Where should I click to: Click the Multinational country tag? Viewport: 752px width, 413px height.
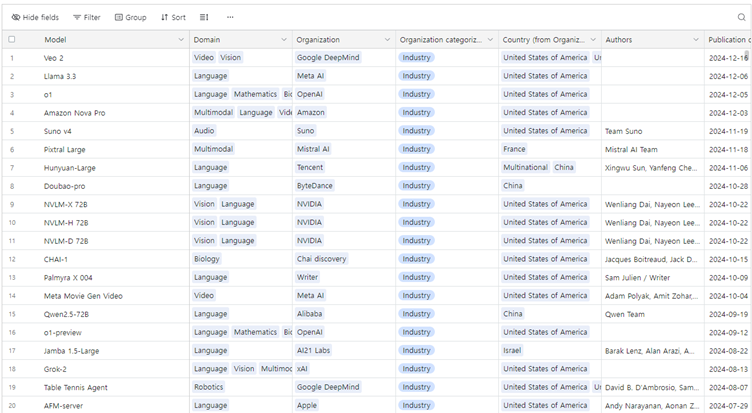(x=525, y=167)
